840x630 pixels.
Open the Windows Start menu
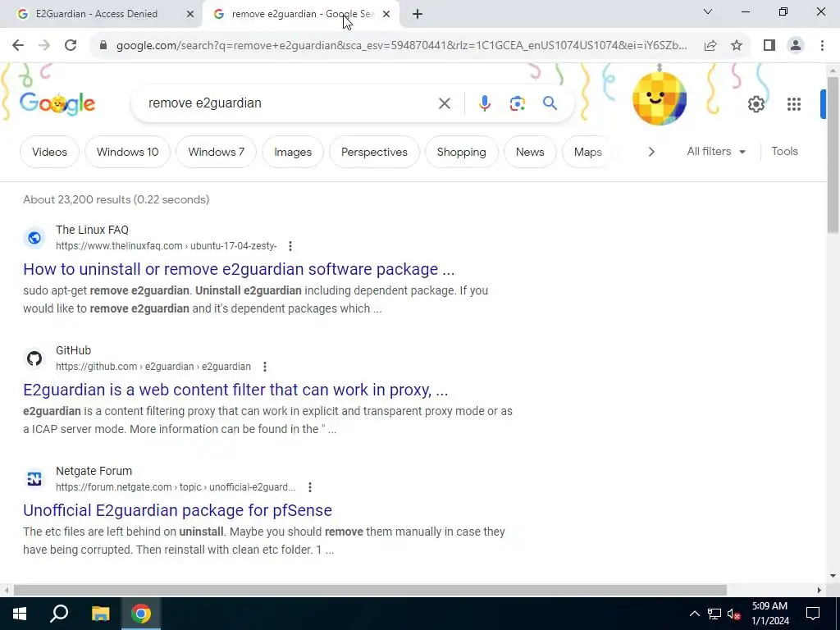tap(20, 614)
